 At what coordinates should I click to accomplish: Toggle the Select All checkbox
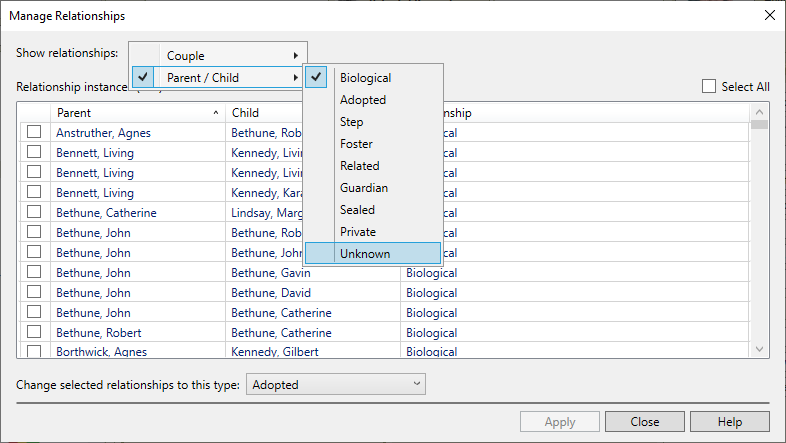click(709, 87)
